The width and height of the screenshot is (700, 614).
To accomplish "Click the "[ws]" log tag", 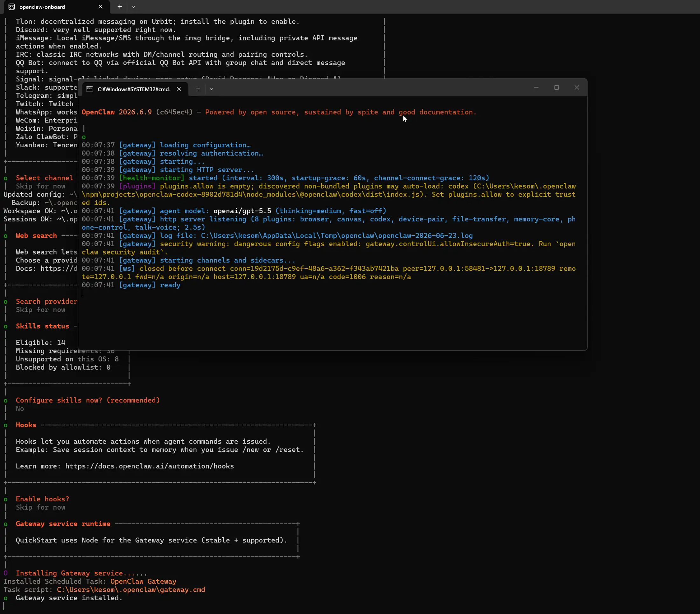I will 127,269.
